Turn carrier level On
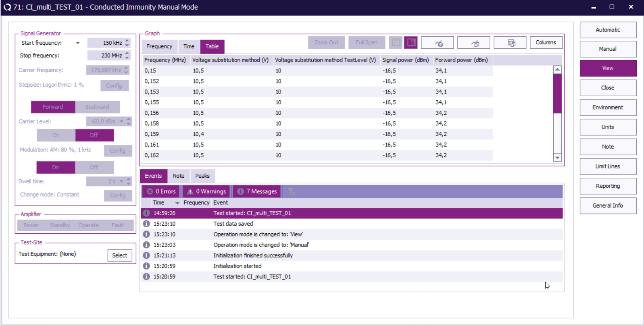 click(x=56, y=135)
